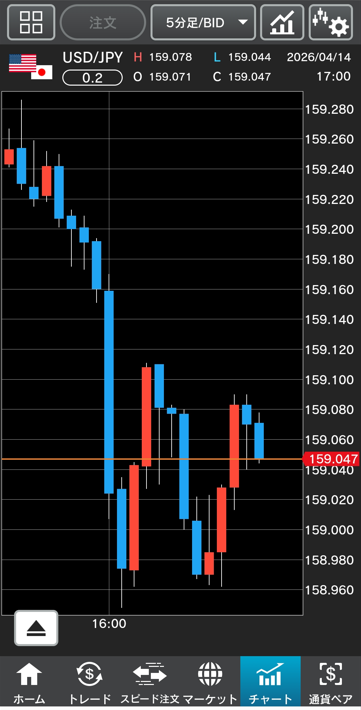Open the 通貨ペア currency pair tab
The width and height of the screenshot is (361, 710).
[x=331, y=681]
